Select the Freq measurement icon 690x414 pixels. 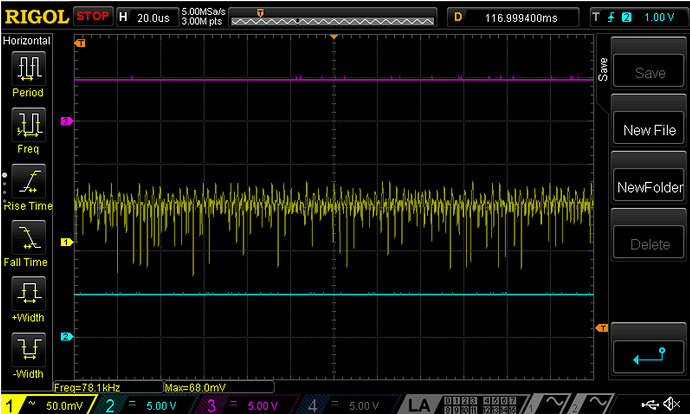point(28,125)
